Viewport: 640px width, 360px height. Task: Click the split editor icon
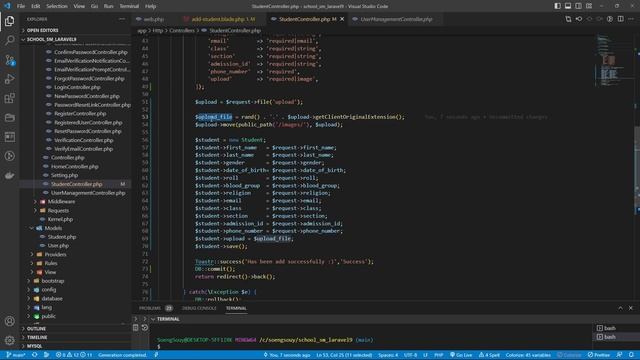[x=620, y=19]
